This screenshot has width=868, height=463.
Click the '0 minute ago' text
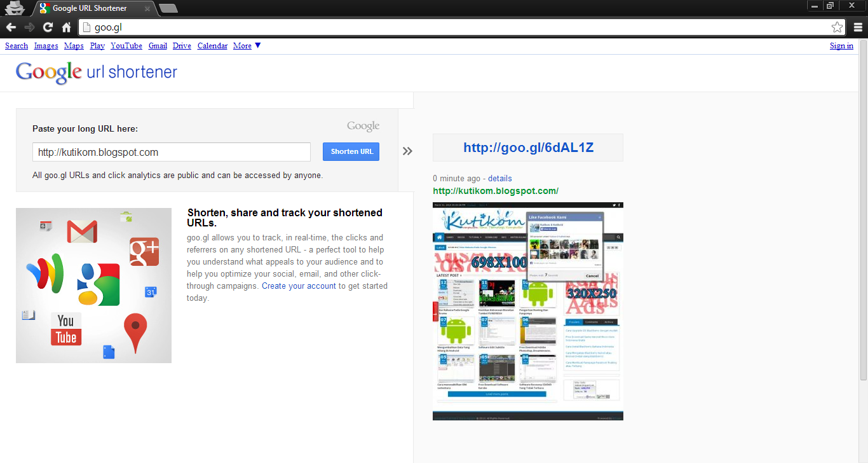pyautogui.click(x=457, y=179)
